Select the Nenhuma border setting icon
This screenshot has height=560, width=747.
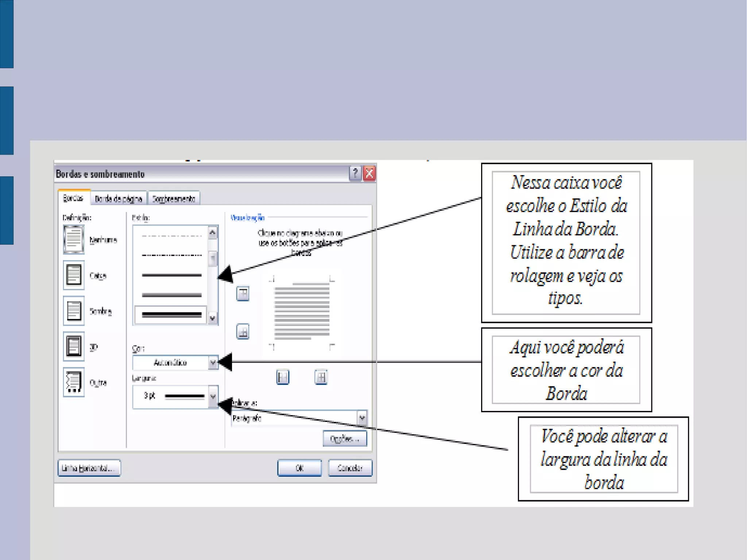click(74, 239)
